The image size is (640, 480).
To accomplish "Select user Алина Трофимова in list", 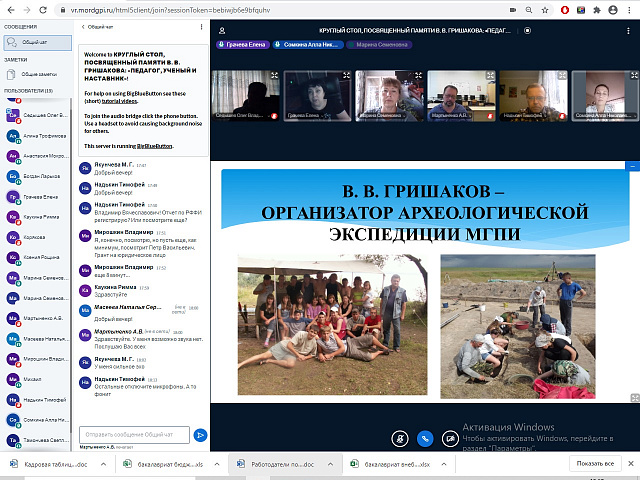I will coord(38,136).
